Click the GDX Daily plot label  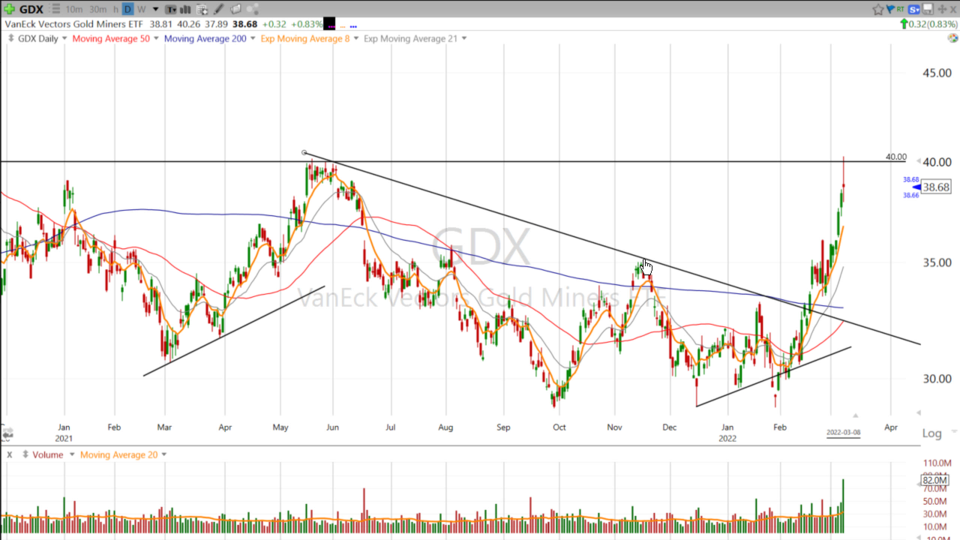[38, 38]
